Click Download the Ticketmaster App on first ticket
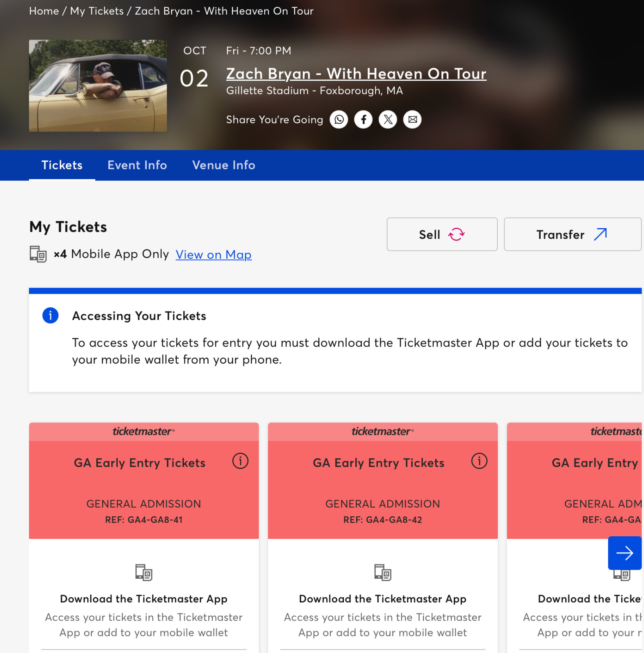This screenshot has height=653, width=644. pos(144,599)
